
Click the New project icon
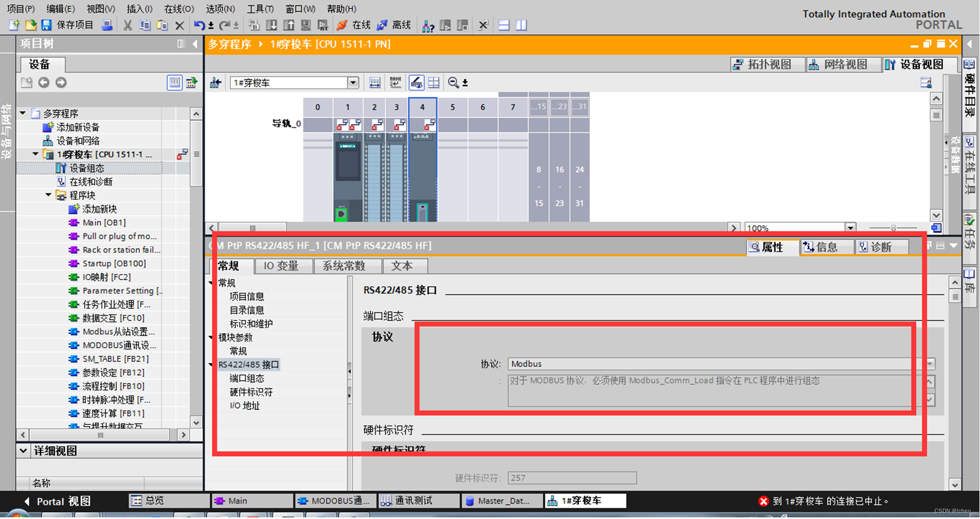point(14,25)
